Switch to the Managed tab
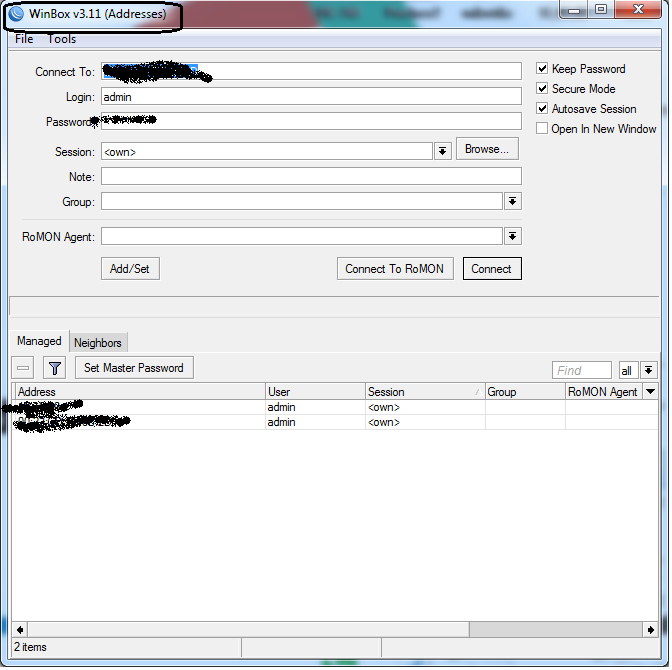The width and height of the screenshot is (672, 670). (x=39, y=342)
